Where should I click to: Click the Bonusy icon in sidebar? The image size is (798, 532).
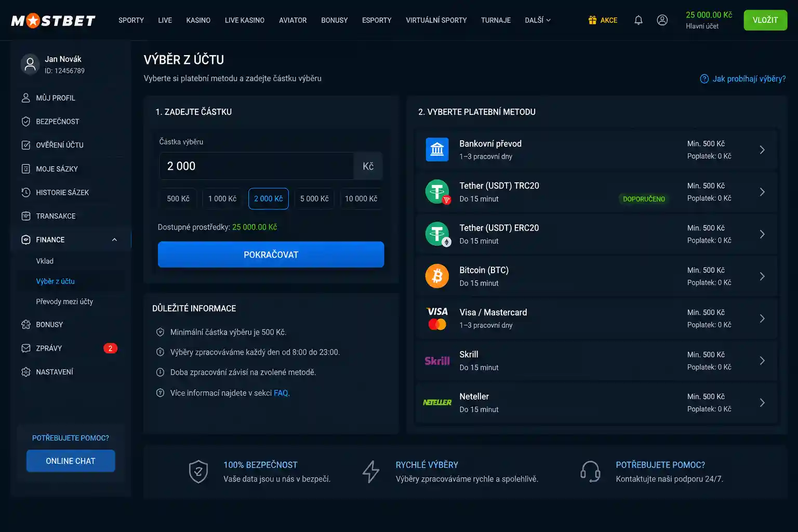click(x=26, y=325)
